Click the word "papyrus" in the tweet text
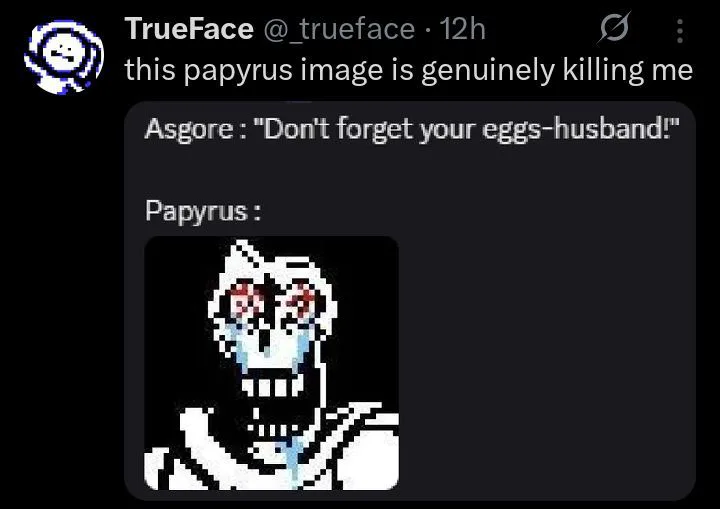The height and width of the screenshot is (509, 720). pyautogui.click(x=238, y=72)
